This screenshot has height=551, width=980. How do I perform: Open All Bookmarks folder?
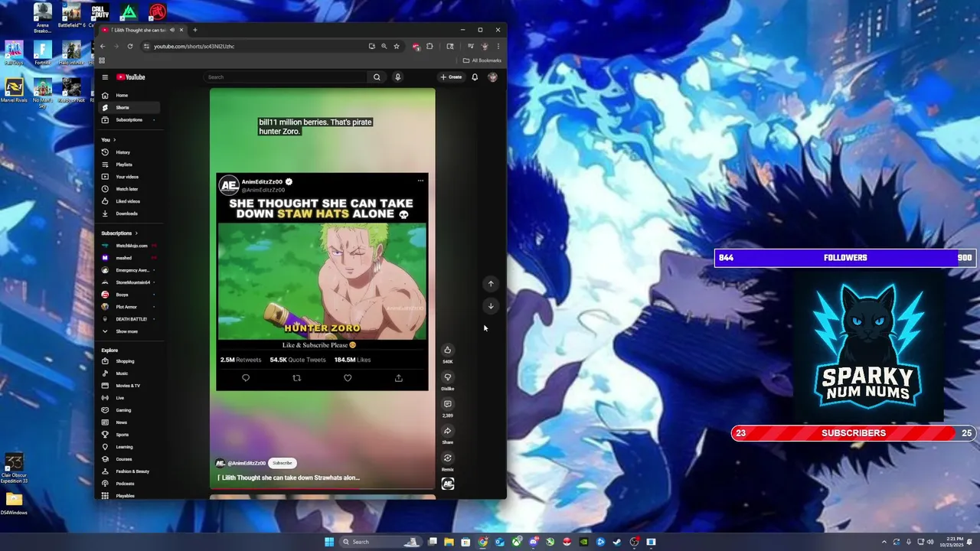click(x=482, y=60)
